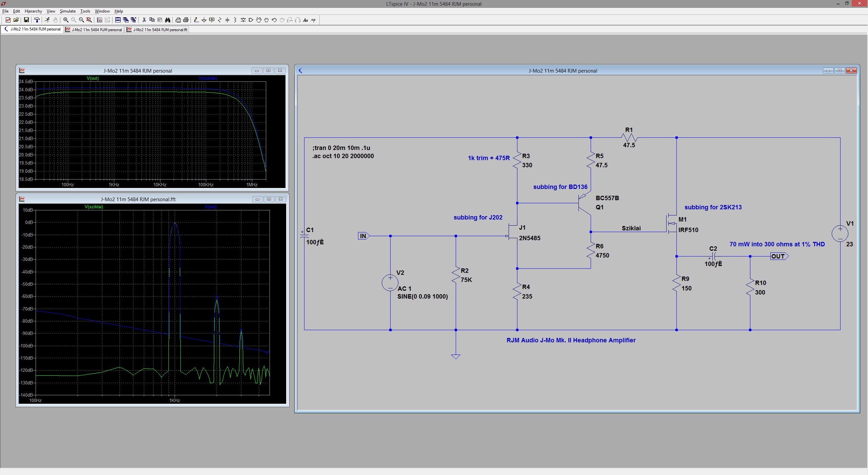Select the .ac oct 10 20 2000000 directive
Image resolution: width=868 pixels, height=475 pixels.
pyautogui.click(x=343, y=156)
